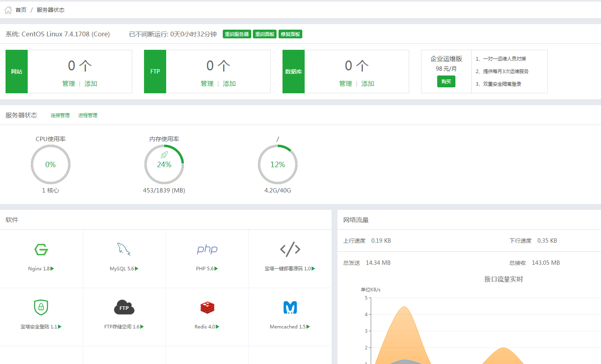
Task: Click 添加 link under 网站
Action: 91,84
